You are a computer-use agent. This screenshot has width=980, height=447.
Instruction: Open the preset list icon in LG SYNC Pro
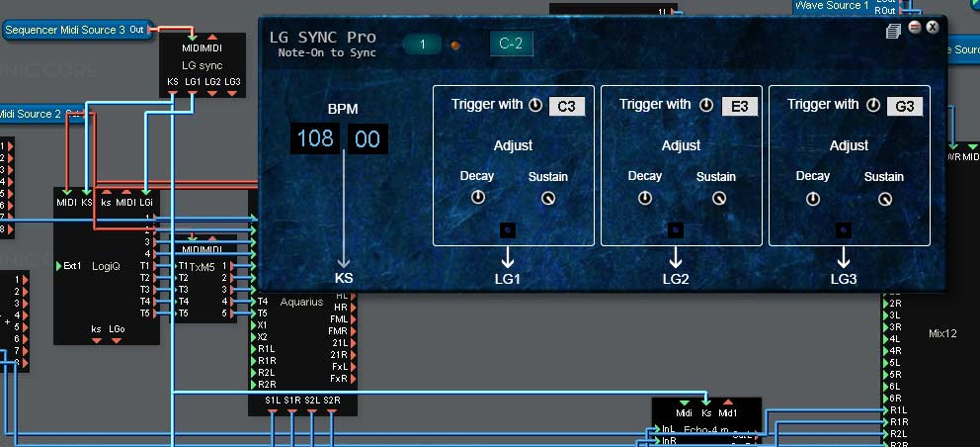(x=893, y=31)
